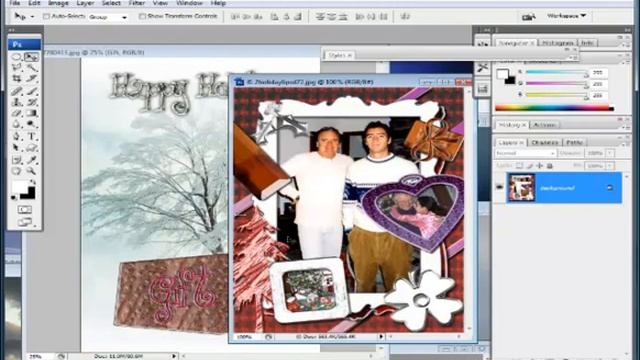Reset default colors icon in toolbox
Screen dimensions: 640x360
coord(14,198)
